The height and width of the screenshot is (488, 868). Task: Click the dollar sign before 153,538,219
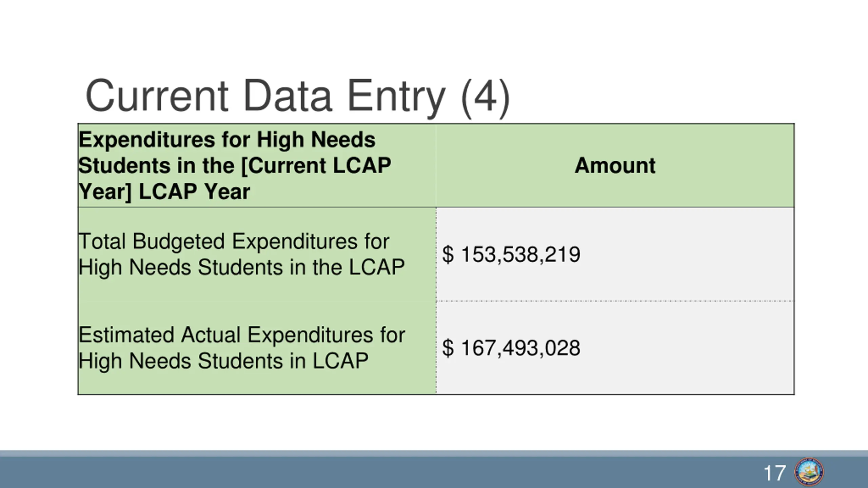(x=448, y=255)
